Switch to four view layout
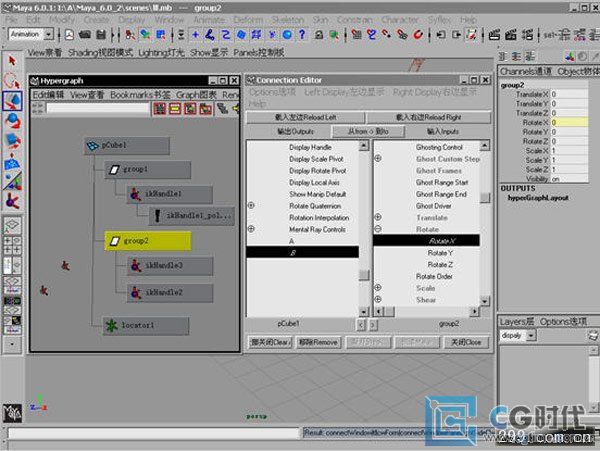This screenshot has height=451, width=600. (12, 245)
